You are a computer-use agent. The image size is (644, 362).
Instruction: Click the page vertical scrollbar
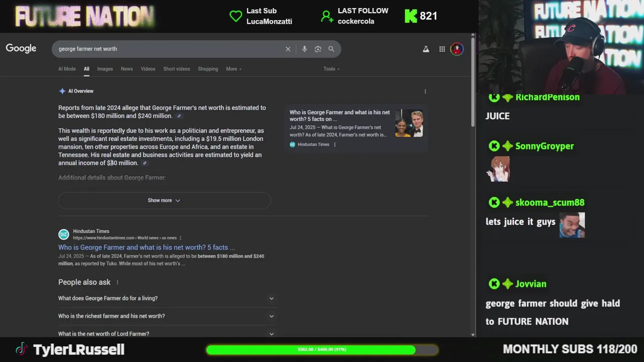pyautogui.click(x=473, y=83)
